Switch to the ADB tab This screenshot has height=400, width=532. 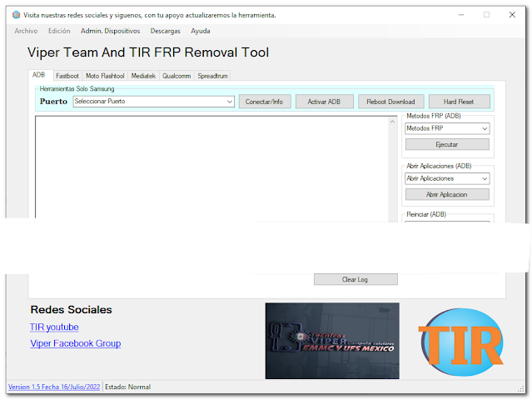point(38,75)
